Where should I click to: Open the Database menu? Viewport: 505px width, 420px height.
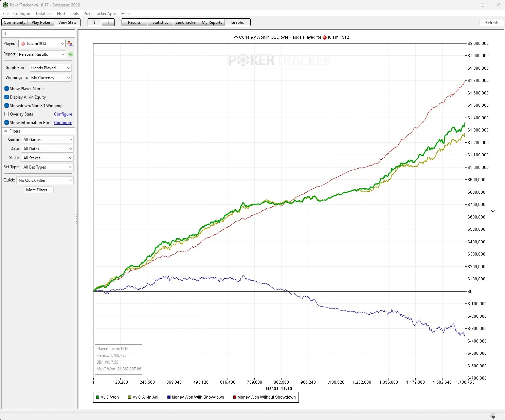tap(44, 14)
